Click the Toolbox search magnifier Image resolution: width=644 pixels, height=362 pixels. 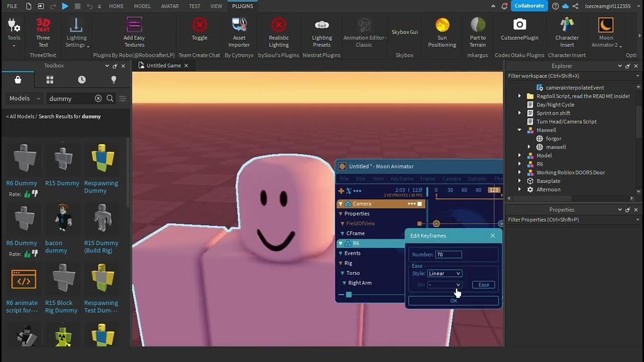[110, 98]
